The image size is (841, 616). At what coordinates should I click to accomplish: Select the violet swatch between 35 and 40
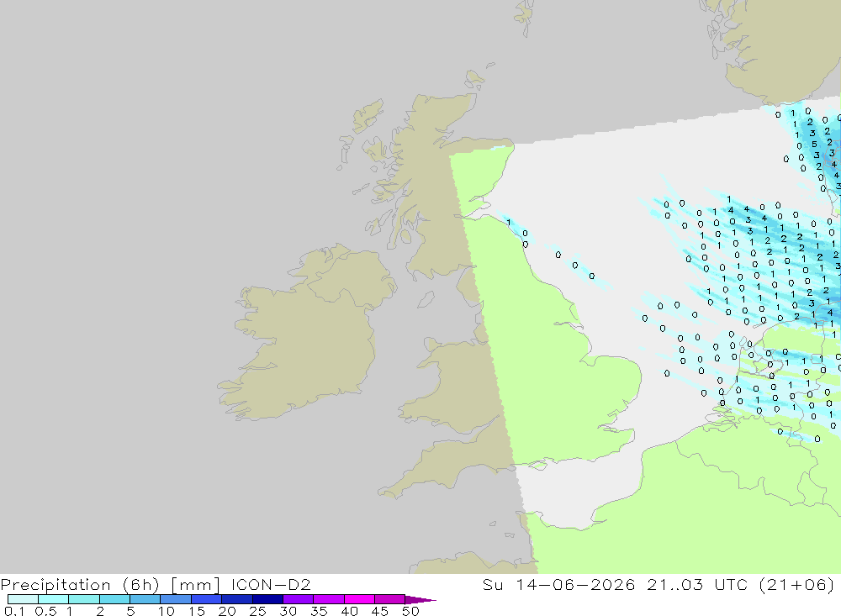(328, 599)
